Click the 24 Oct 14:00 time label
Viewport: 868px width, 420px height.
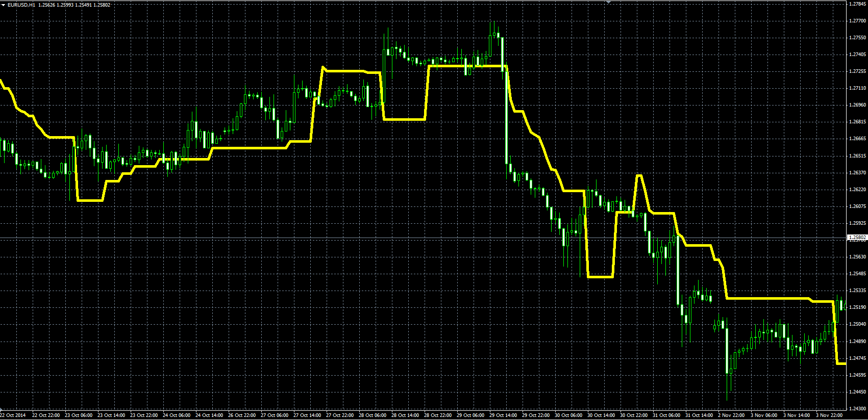(x=209, y=415)
